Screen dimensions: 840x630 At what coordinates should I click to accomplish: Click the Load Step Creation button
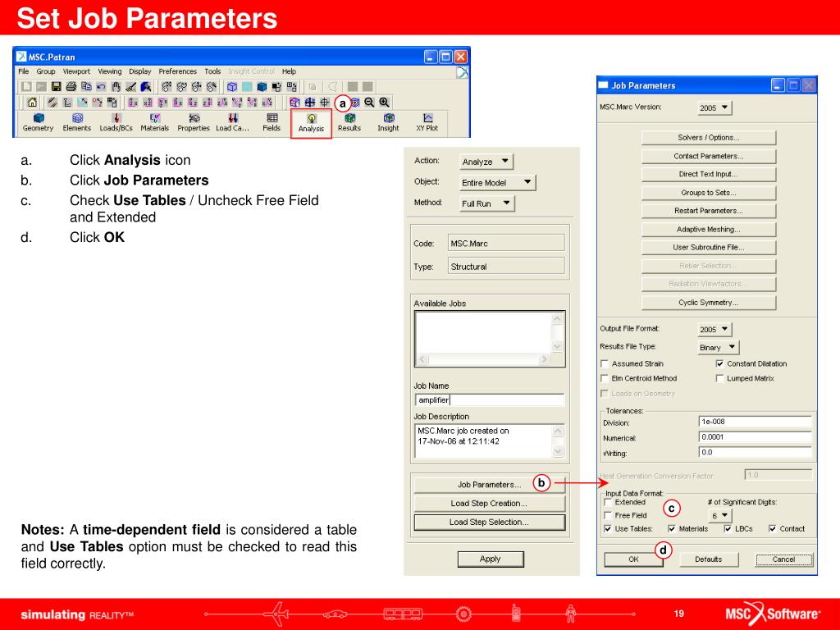(x=490, y=503)
